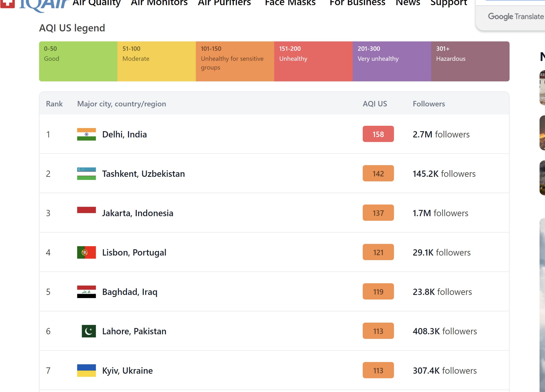This screenshot has width=545, height=392.
Task: Open the Tashkent, Uzbekistan link
Action: pos(143,174)
